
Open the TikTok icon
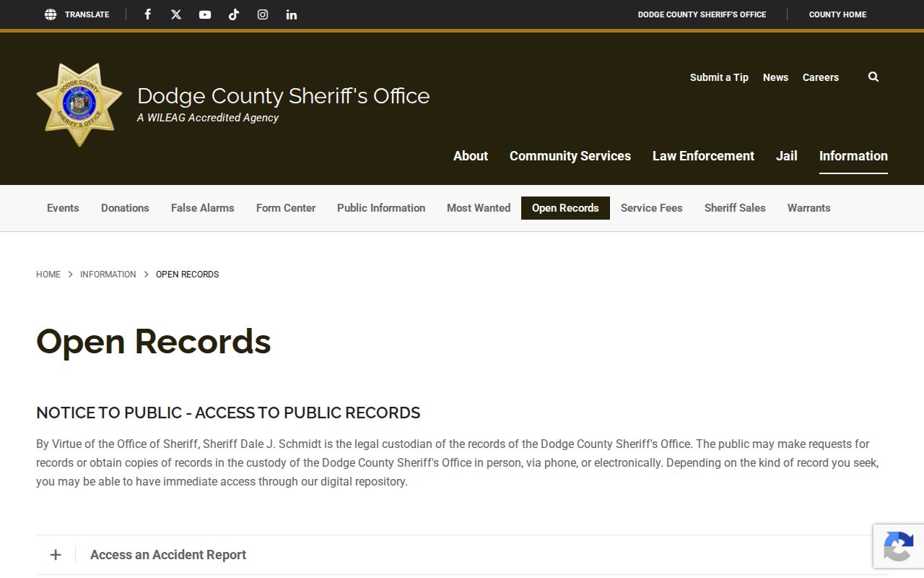tap(234, 14)
